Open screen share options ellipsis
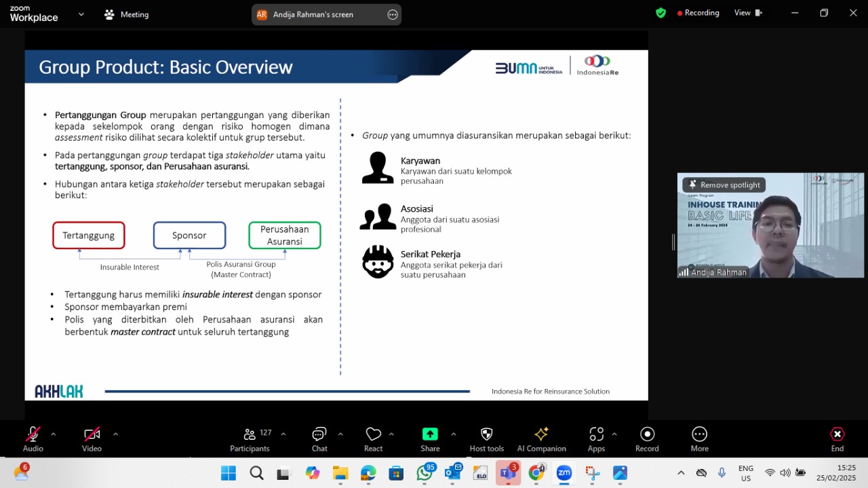 click(x=393, y=14)
